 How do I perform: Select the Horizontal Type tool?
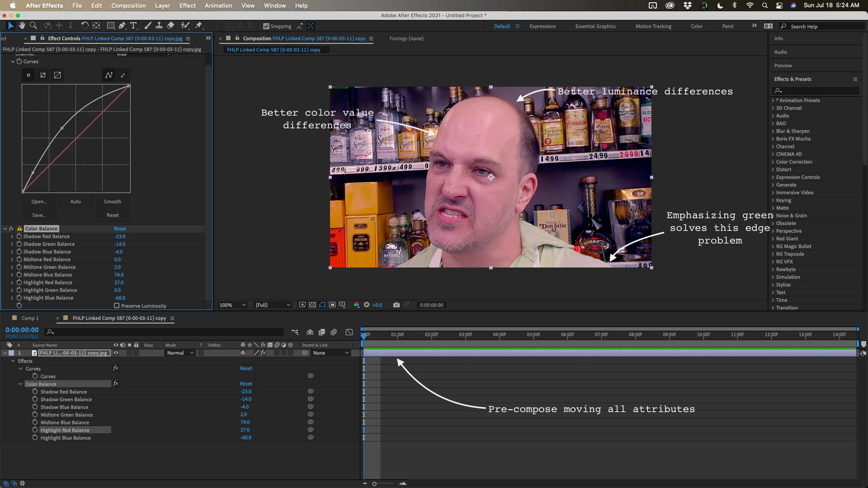pyautogui.click(x=133, y=26)
